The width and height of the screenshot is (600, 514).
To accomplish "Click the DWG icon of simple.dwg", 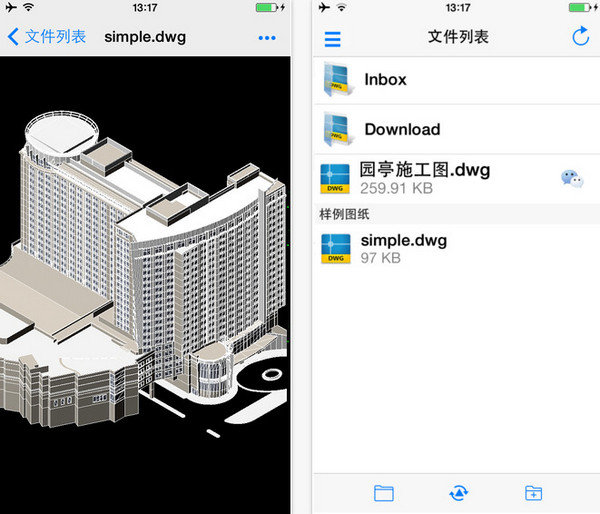I will point(335,248).
